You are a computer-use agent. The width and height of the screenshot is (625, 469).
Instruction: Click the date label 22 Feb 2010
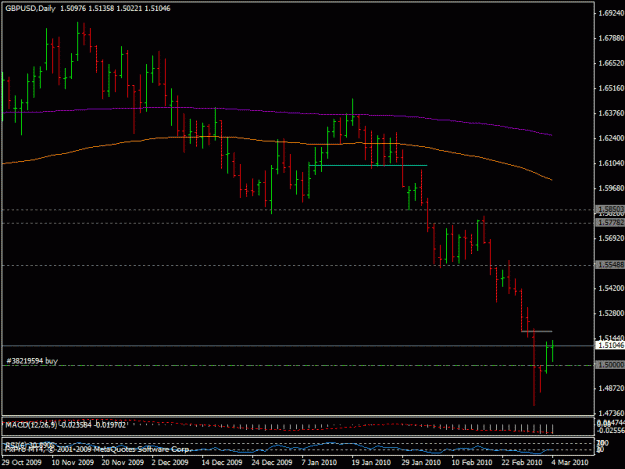[x=522, y=462]
